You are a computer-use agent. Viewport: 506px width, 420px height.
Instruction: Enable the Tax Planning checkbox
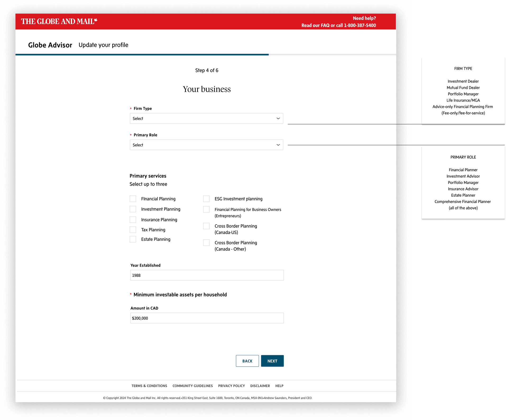pos(133,230)
